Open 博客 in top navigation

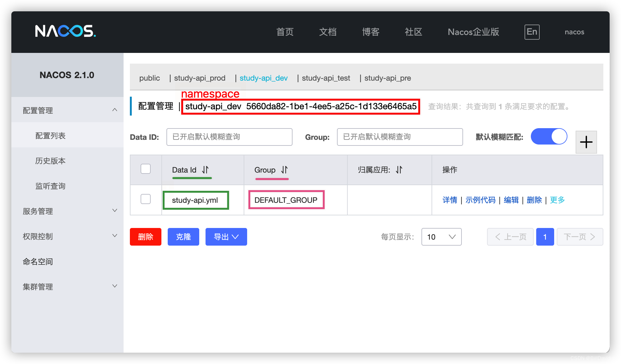pyautogui.click(x=371, y=32)
